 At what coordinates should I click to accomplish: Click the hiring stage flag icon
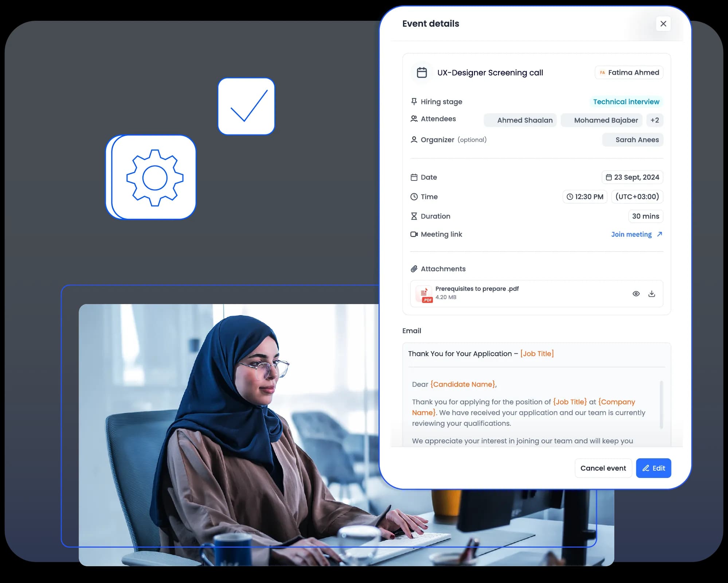pos(414,101)
